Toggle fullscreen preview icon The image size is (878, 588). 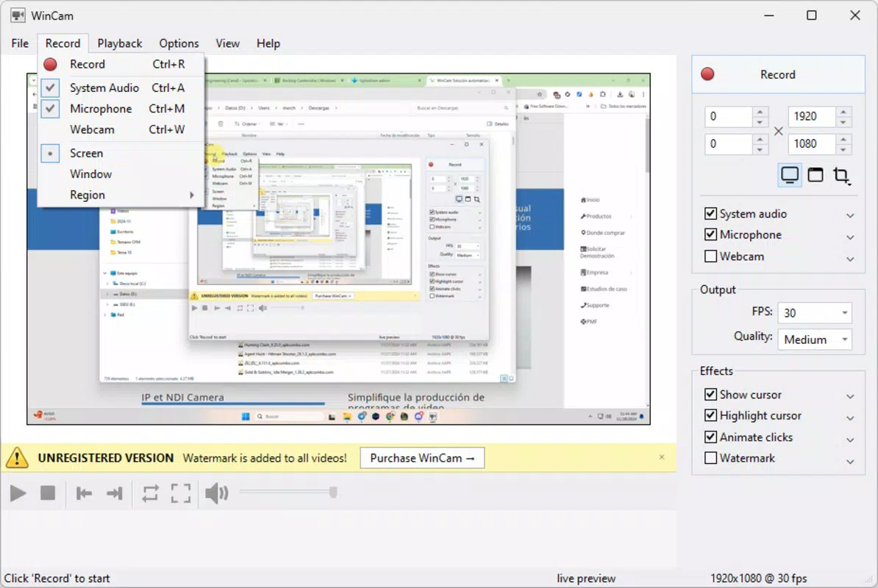coord(180,493)
